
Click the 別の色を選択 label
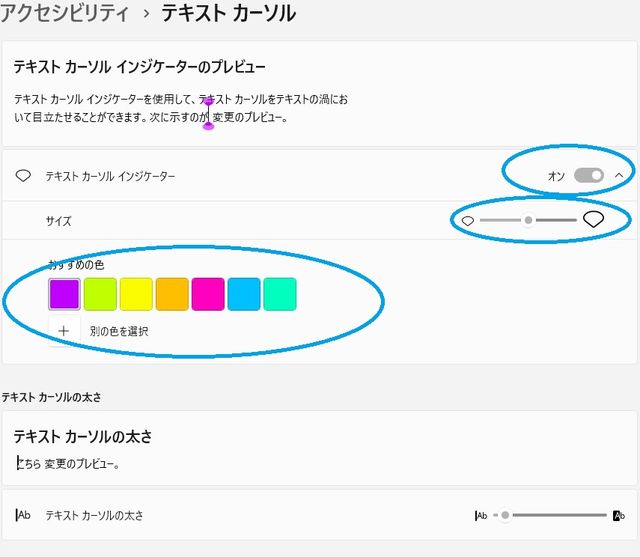tap(119, 331)
